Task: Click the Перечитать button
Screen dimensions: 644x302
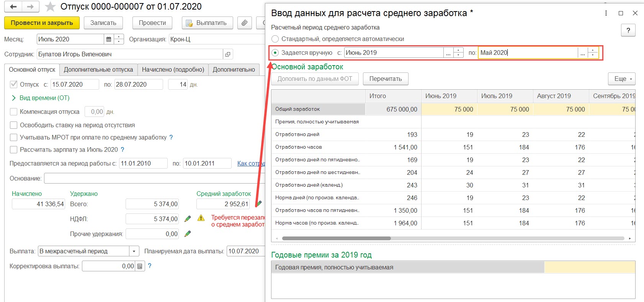Action: (386, 79)
